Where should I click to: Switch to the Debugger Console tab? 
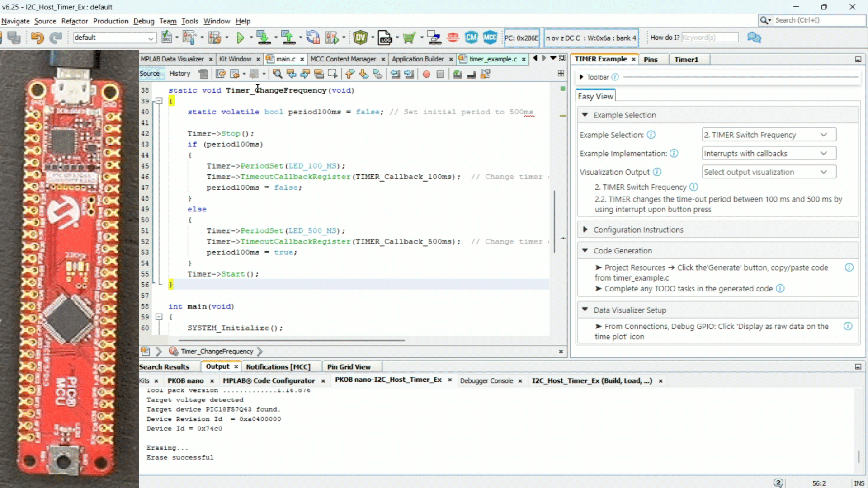[486, 381]
